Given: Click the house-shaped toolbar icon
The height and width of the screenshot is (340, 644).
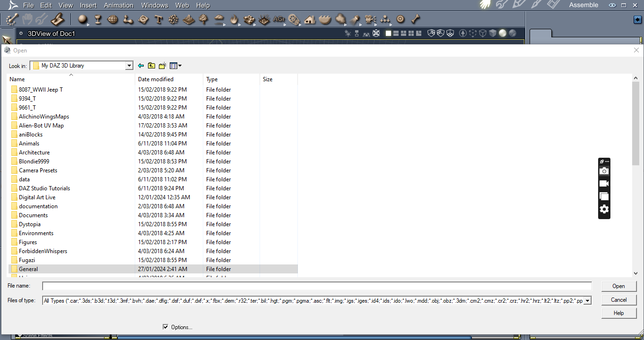Looking at the screenshot, I should tap(310, 19).
